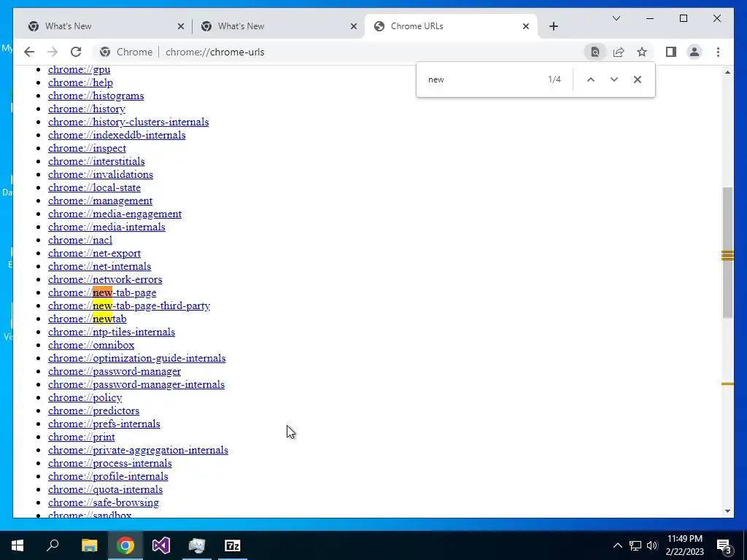Open chrome://media-engagement link

[x=115, y=214]
